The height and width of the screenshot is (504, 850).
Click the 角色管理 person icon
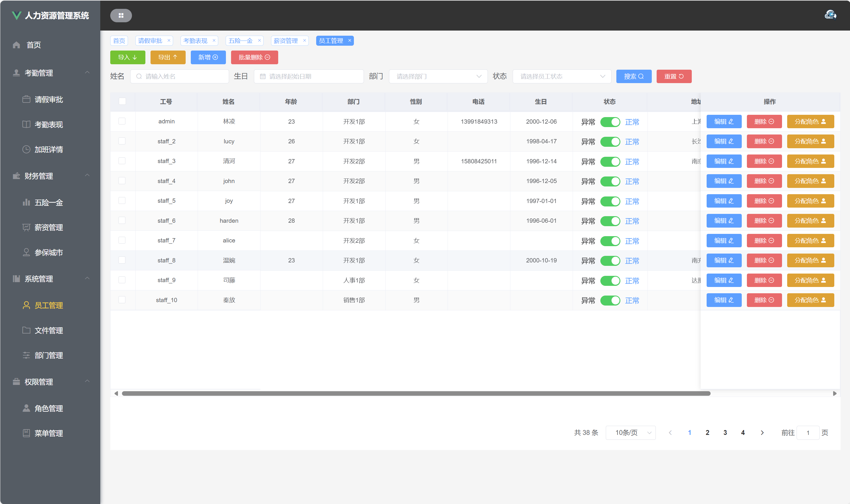(26, 408)
